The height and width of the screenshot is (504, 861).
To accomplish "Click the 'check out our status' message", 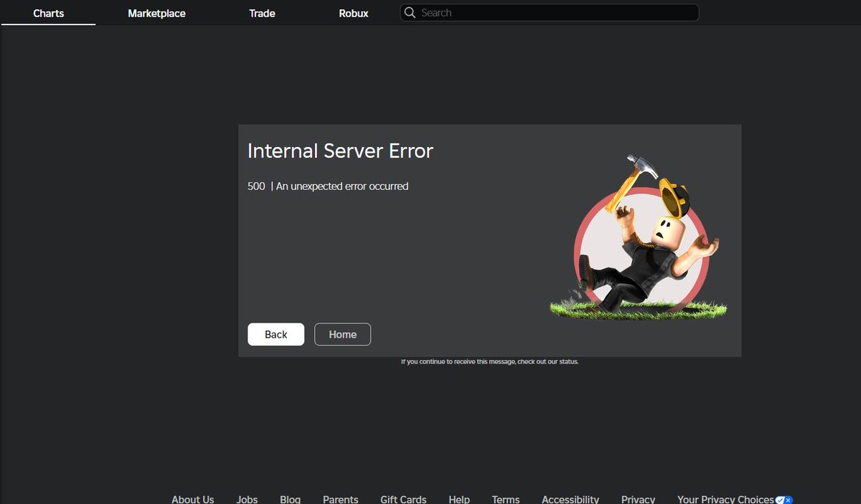I will 489,361.
